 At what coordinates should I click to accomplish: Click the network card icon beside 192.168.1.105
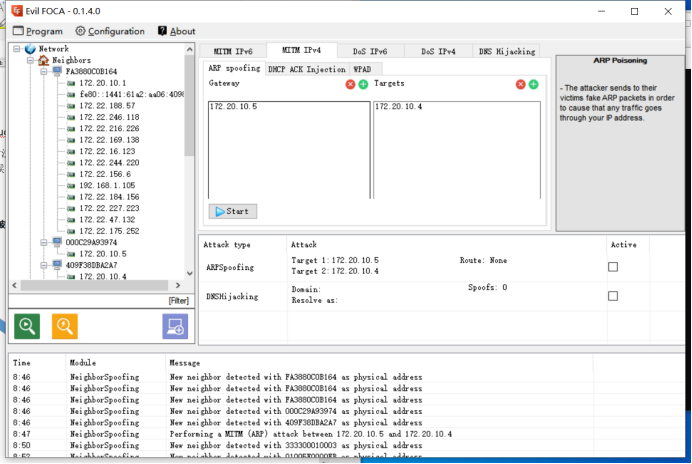pos(71,185)
